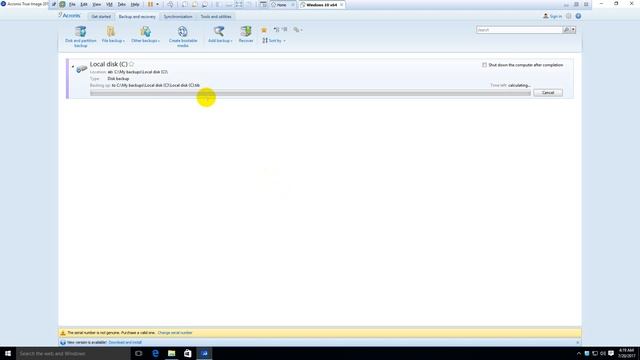Click the VMware pause button

150,4
